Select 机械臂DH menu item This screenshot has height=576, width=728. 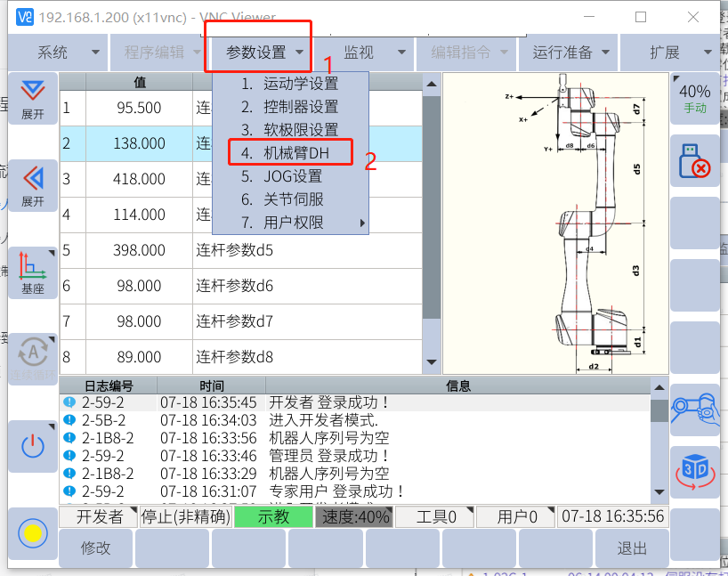tap(290, 153)
